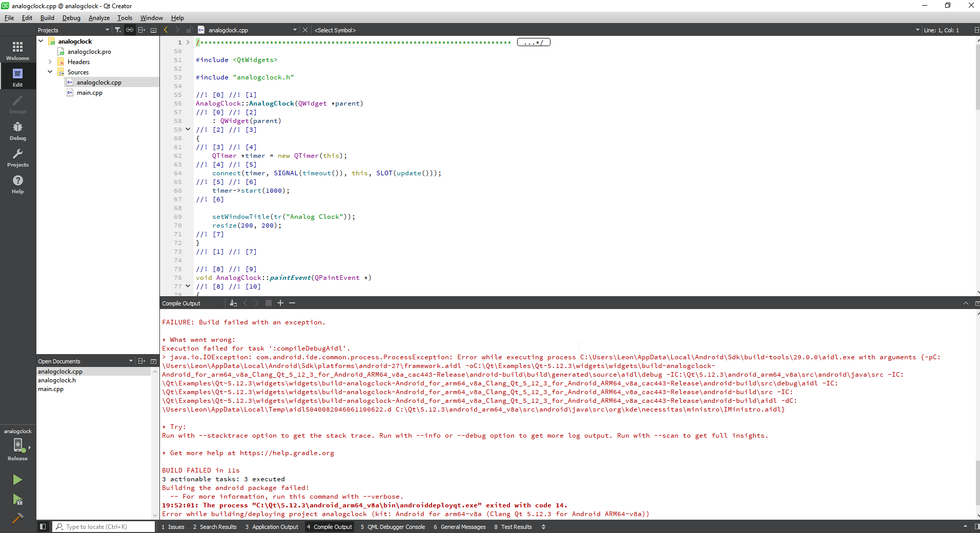Run the analogclock project
This screenshot has width=980, height=533.
click(x=17, y=480)
